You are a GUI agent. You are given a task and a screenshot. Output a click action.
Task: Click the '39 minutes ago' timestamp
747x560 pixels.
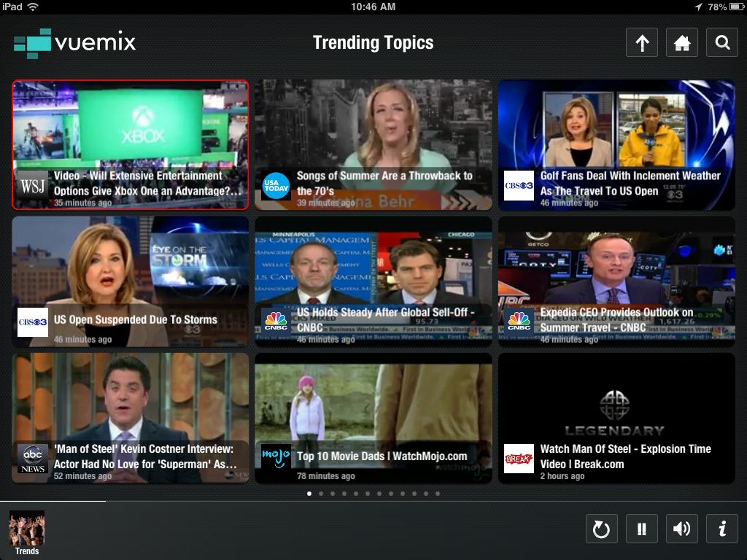click(x=326, y=203)
